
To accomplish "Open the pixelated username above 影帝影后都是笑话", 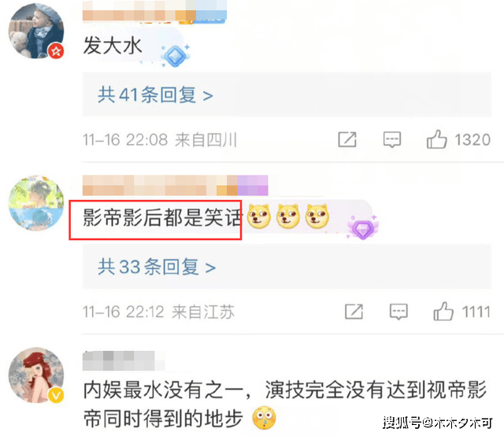I will pos(175,186).
